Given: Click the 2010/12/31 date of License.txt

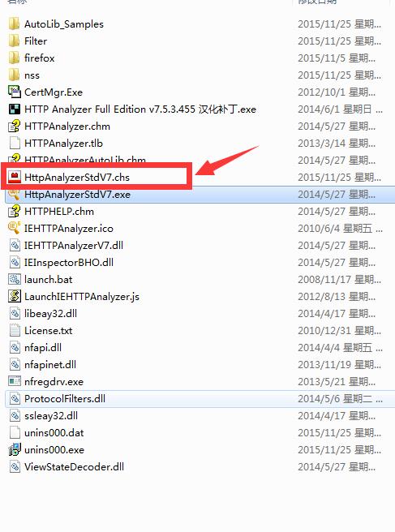Looking at the screenshot, I should [x=339, y=330].
